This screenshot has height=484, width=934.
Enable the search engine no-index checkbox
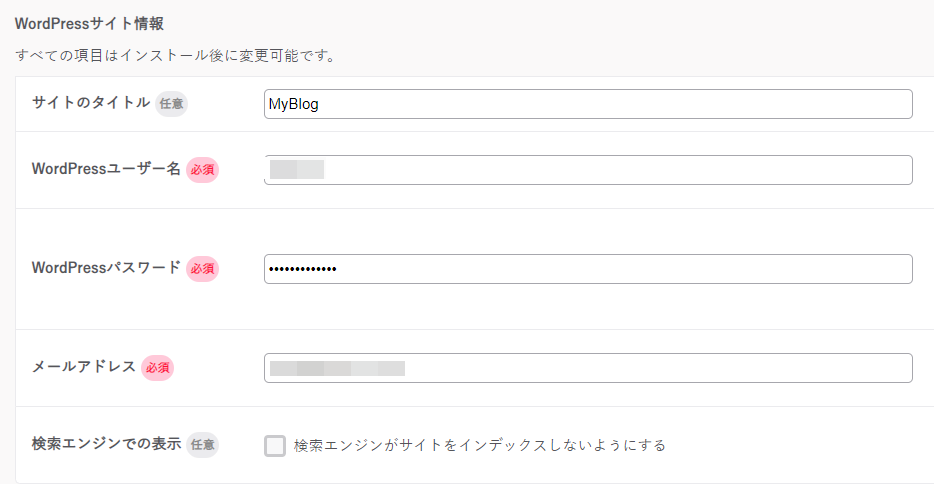[x=275, y=445]
